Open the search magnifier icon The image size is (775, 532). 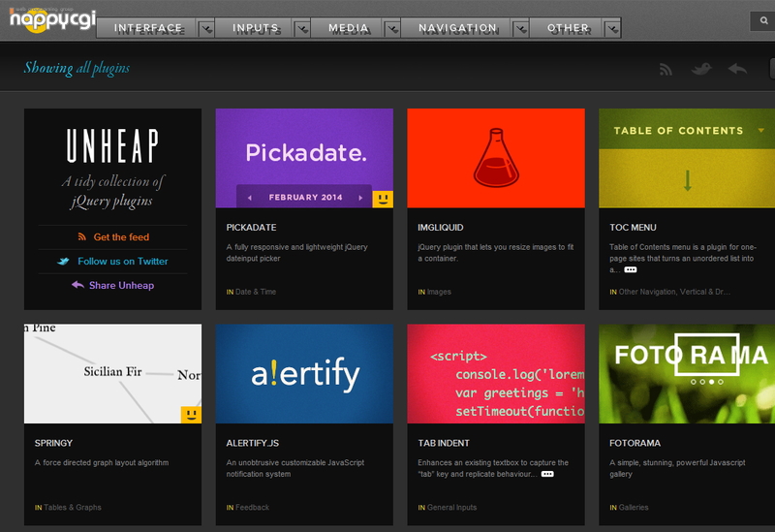coord(763,20)
